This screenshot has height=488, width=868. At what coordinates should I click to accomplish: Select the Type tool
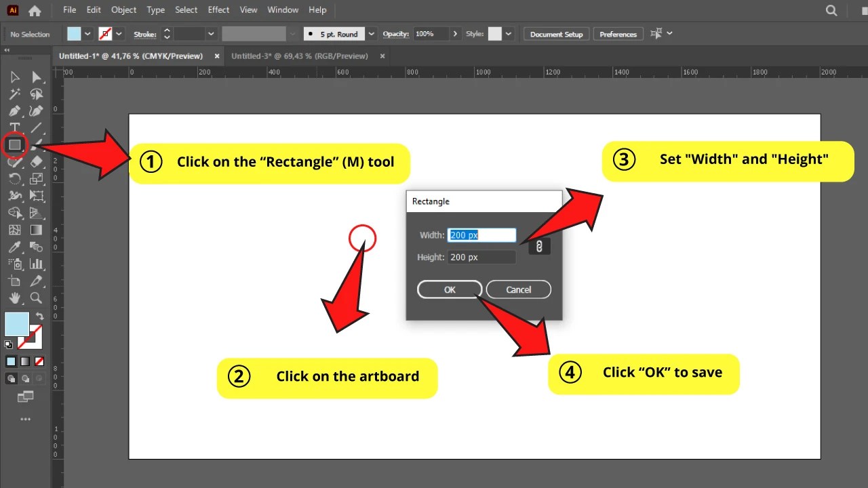tap(14, 127)
